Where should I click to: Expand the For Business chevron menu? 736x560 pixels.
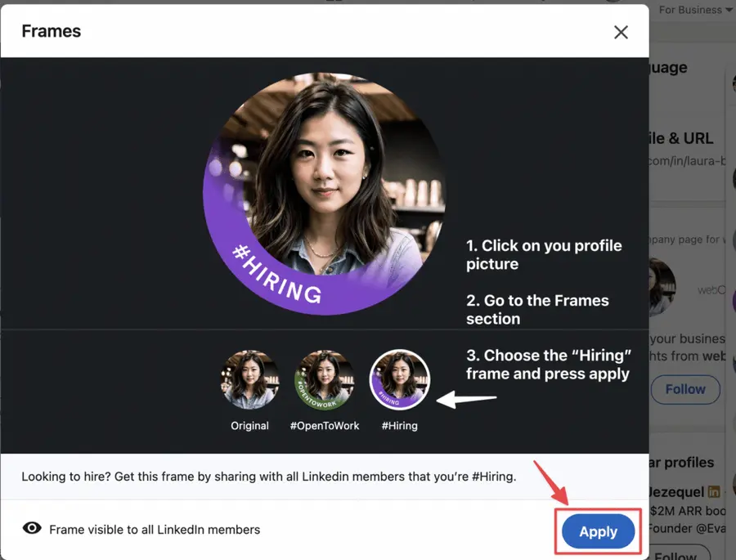[728, 9]
